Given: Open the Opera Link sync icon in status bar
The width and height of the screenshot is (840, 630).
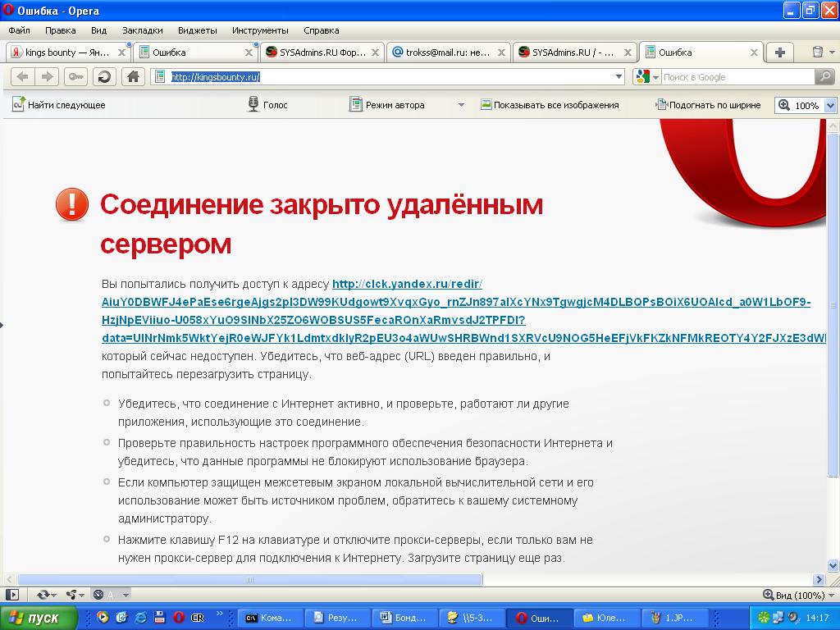Looking at the screenshot, I should [x=43, y=595].
